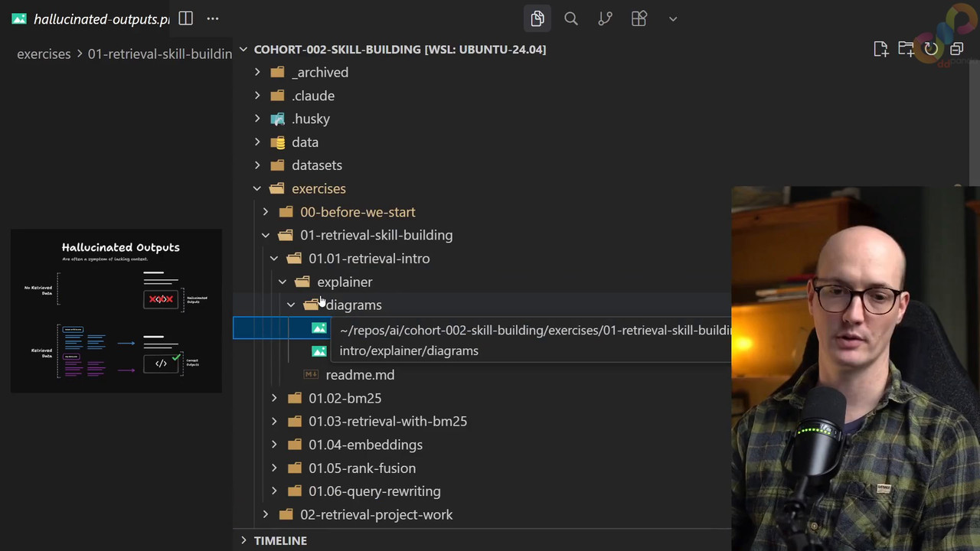This screenshot has height=551, width=980.
Task: Show additional views chevron in activity bar
Action: click(x=673, y=18)
